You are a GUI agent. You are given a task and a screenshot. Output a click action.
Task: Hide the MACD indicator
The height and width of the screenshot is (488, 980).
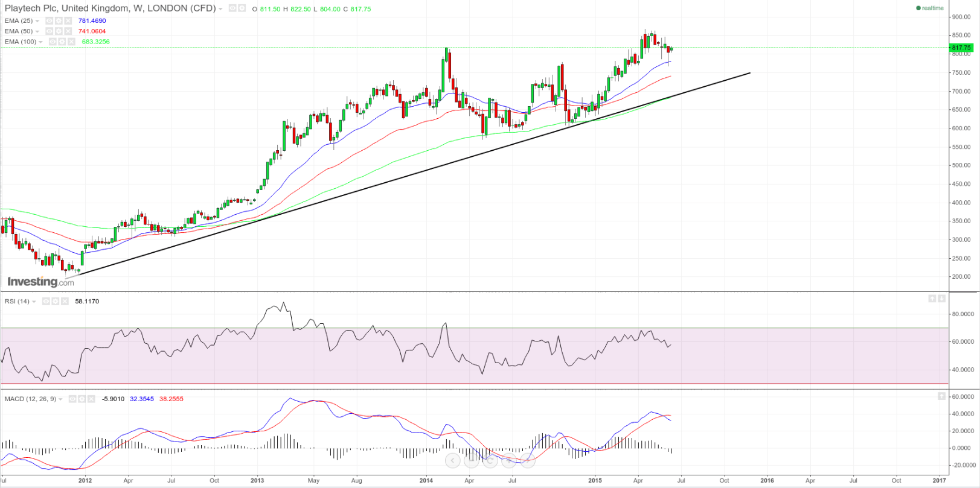tap(72, 399)
